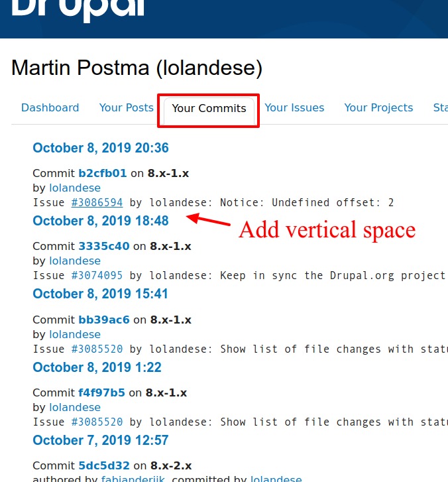This screenshot has width=448, height=482.
Task: Open commit f4f97b5
Action: click(x=101, y=393)
